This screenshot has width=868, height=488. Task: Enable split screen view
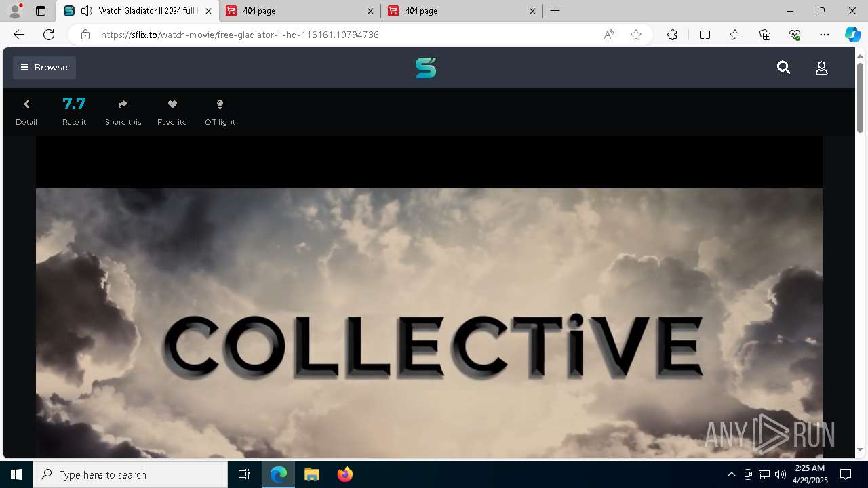click(705, 35)
